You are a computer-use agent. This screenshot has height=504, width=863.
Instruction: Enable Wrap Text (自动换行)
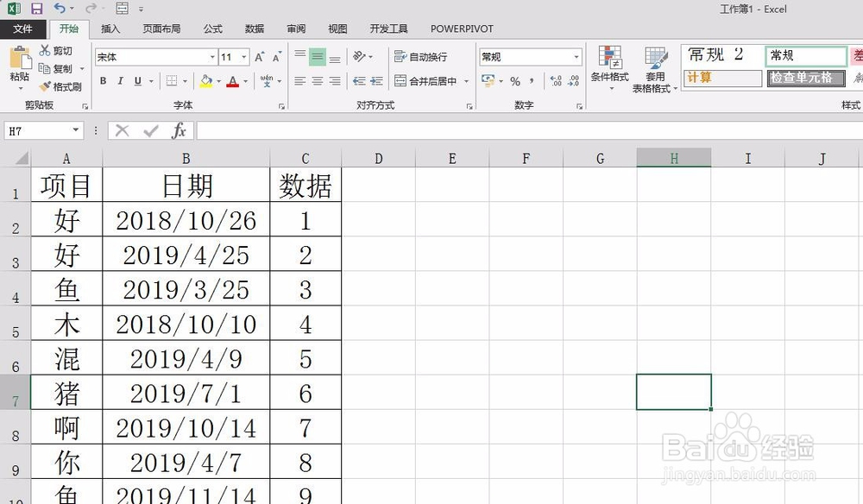(x=420, y=56)
